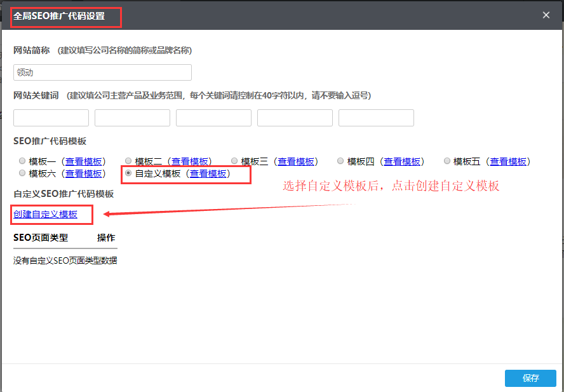Click the 创建自定义模板 link
This screenshot has width=564, height=392.
click(x=45, y=214)
